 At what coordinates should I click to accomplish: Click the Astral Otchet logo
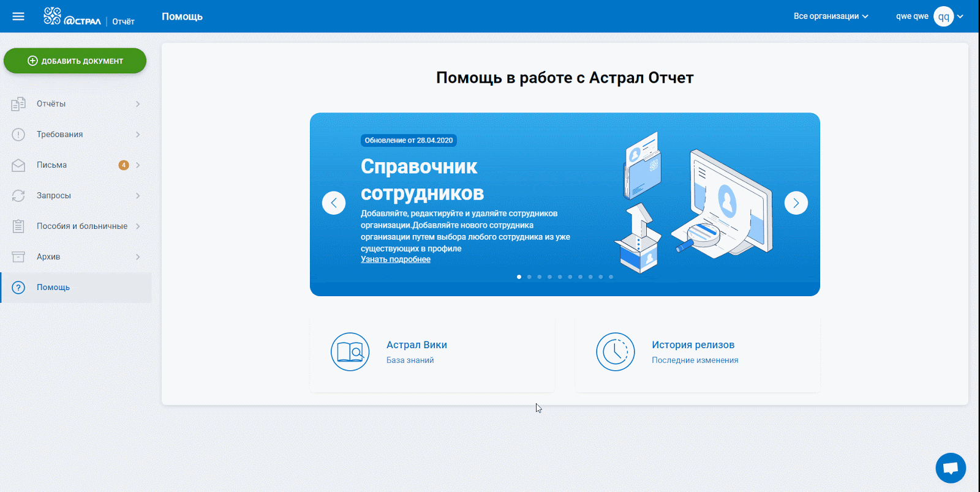tap(89, 17)
